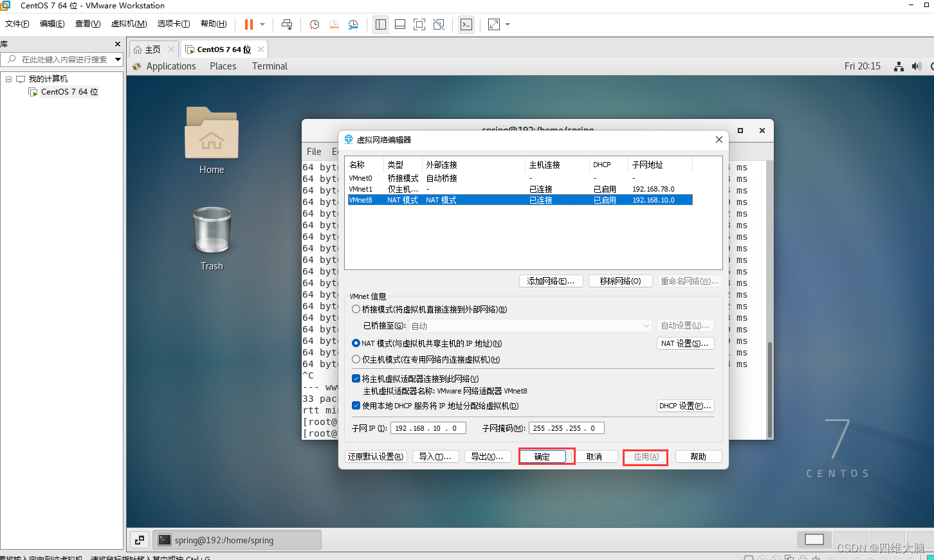The width and height of the screenshot is (934, 560).
Task: Switch to the 主页 tab
Action: [153, 50]
